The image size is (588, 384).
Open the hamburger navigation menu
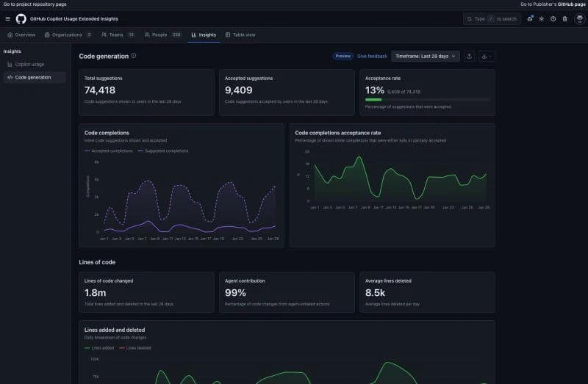[7, 19]
